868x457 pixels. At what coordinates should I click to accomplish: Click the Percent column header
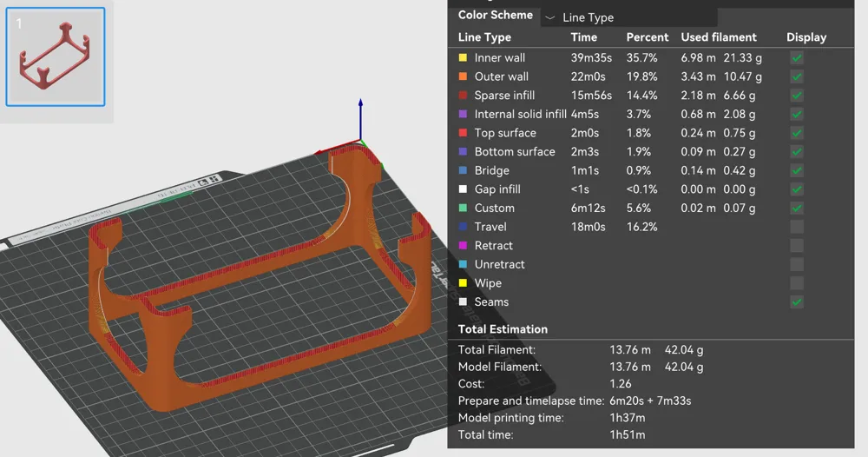pos(648,37)
